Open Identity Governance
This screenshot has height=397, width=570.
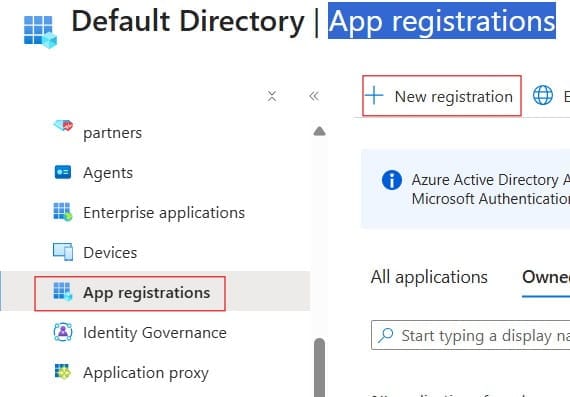pos(155,333)
